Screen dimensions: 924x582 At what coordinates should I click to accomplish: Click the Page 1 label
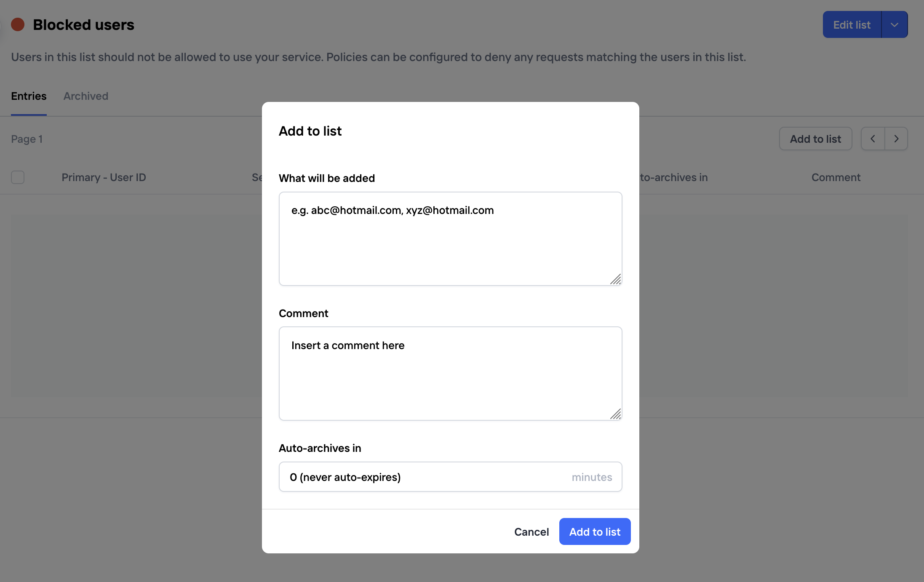27,139
